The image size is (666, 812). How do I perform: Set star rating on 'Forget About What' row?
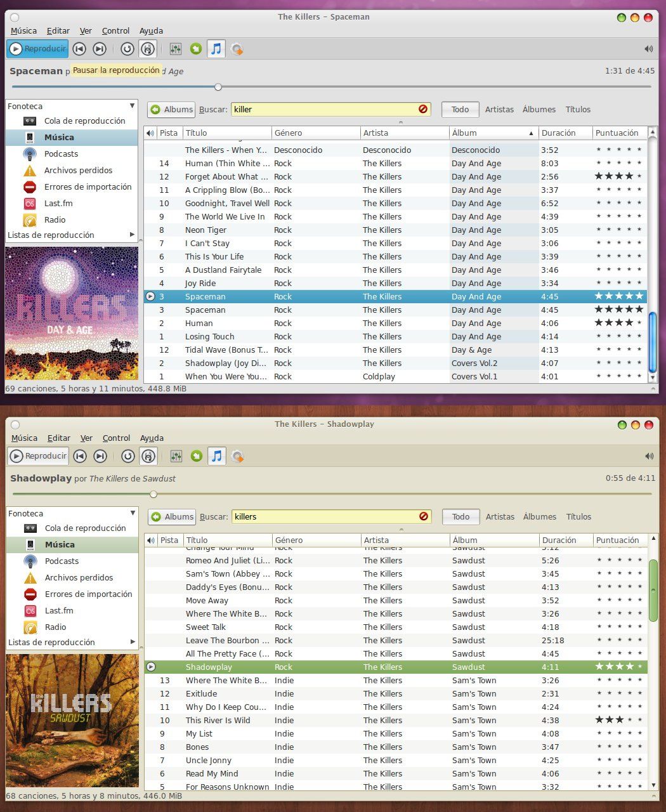coord(619,176)
